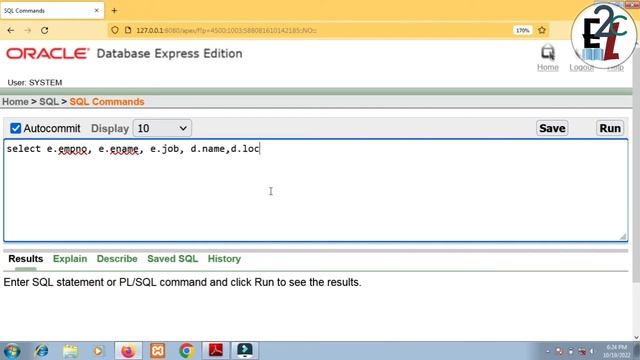This screenshot has width=640, height=360.
Task: Click the Oracle logo
Action: tap(47, 53)
